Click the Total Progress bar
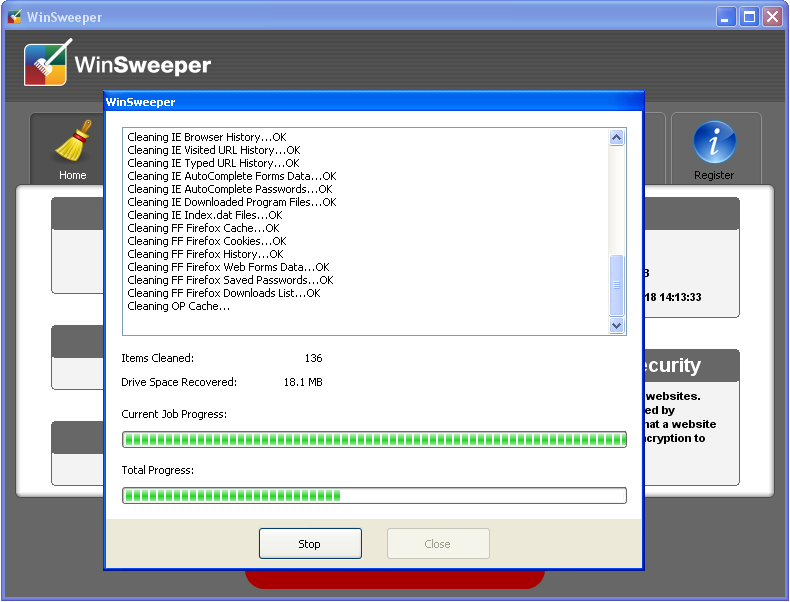This screenshot has height=602, width=790. [x=374, y=495]
